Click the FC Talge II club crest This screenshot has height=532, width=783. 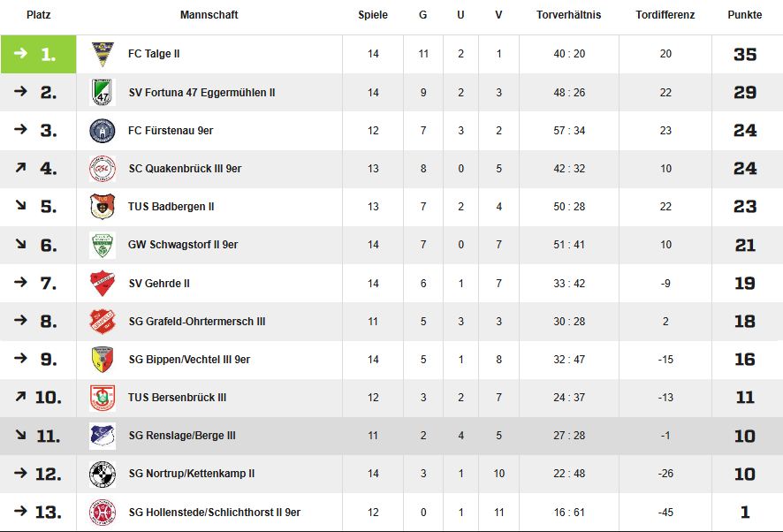click(103, 54)
